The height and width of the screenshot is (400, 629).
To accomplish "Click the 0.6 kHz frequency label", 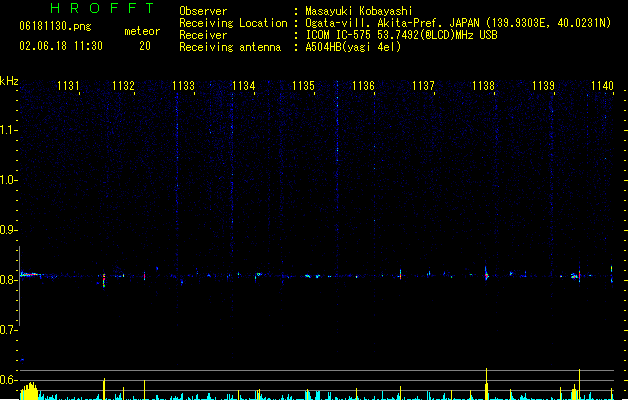I will (x=8, y=380).
